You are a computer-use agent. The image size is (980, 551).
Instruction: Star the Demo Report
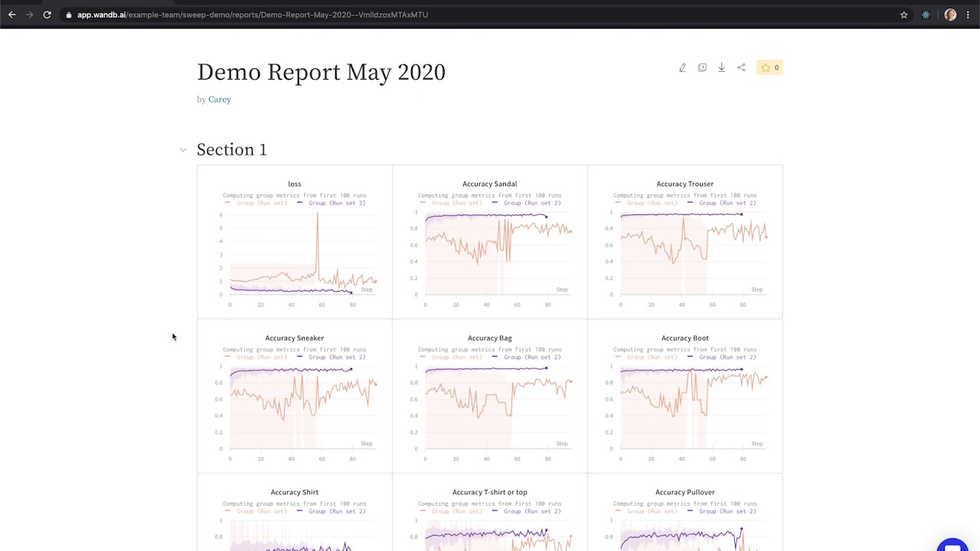769,68
